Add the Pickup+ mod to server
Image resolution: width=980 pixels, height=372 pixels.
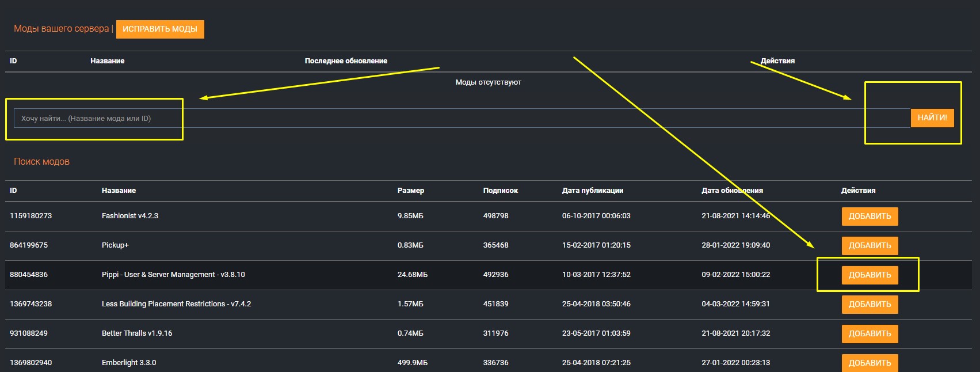tap(869, 246)
